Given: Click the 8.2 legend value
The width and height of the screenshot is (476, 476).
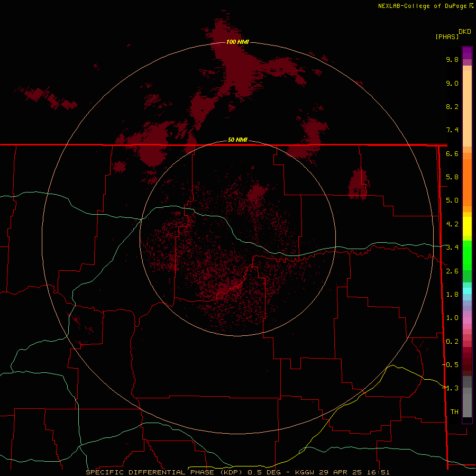Looking at the screenshot, I should point(452,106).
